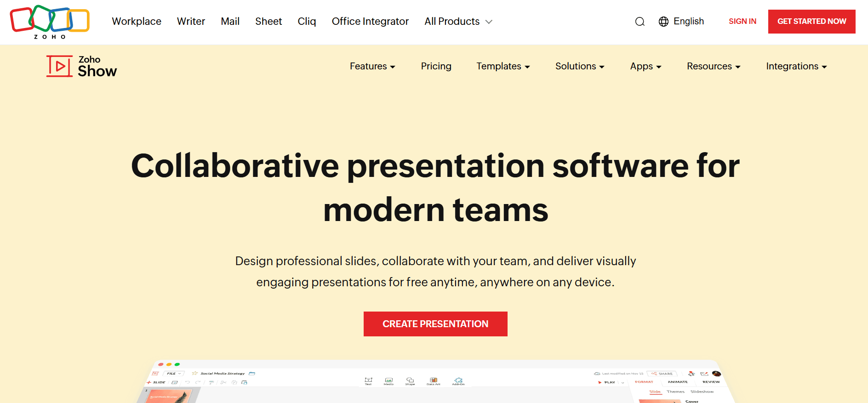The width and height of the screenshot is (868, 403).
Task: Click the PLAY button in preview
Action: point(607,382)
